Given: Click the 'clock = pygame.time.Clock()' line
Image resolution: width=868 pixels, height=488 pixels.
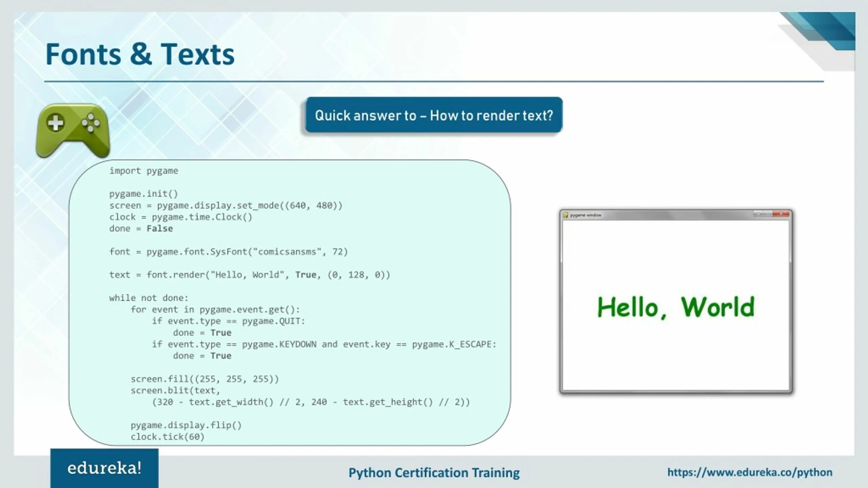Looking at the screenshot, I should (x=181, y=217).
